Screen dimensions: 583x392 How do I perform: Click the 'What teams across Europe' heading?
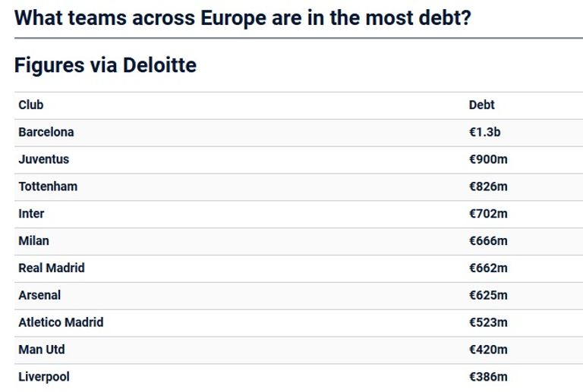click(x=243, y=17)
